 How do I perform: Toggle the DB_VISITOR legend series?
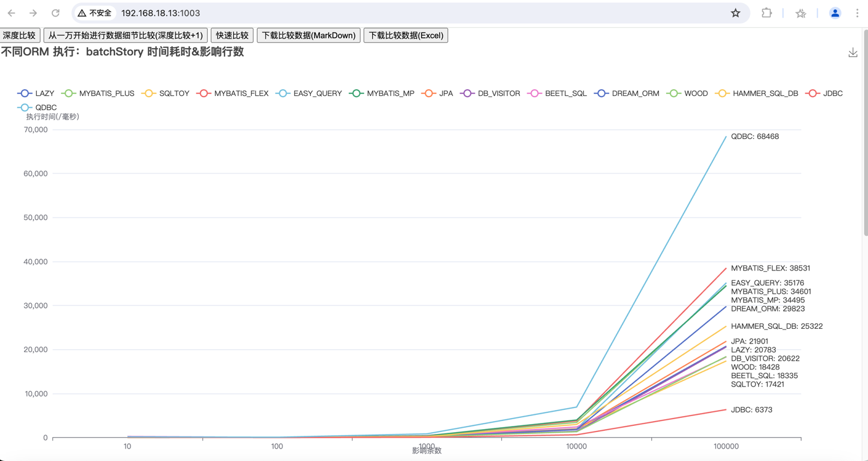click(490, 93)
